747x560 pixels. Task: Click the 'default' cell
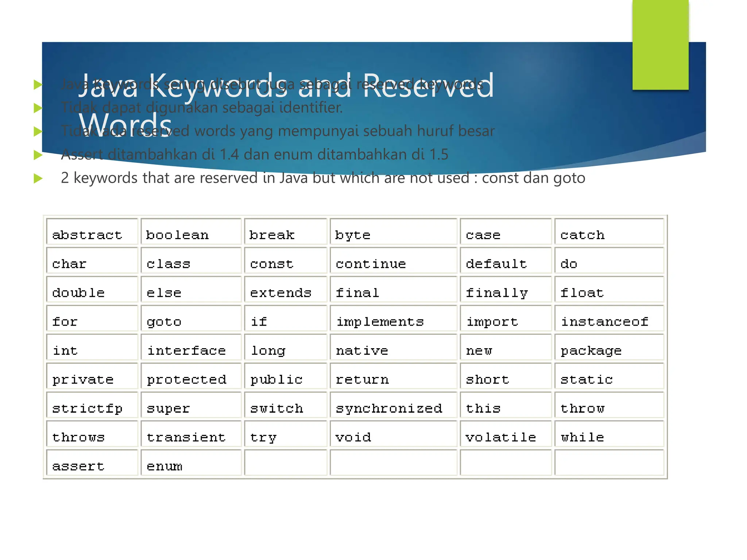click(x=506, y=260)
